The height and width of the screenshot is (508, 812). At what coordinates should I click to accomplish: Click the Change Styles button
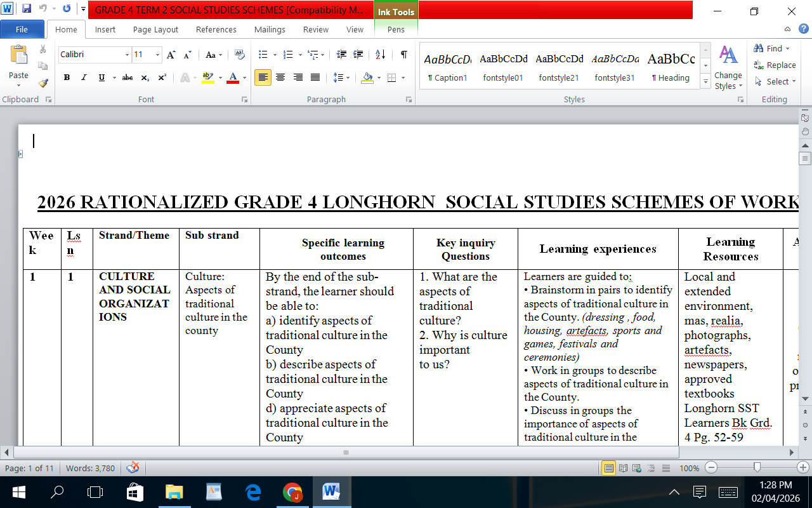point(728,68)
